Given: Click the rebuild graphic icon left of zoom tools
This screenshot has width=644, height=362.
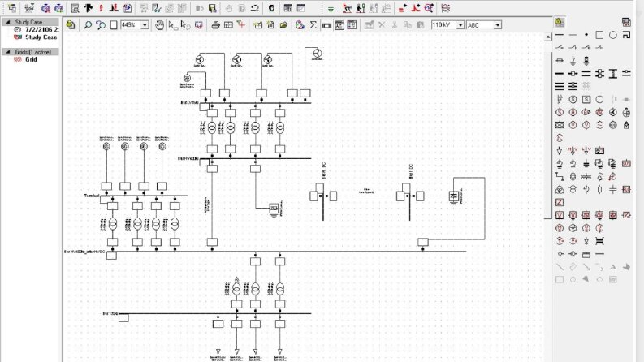Looking at the screenshot, I should click(x=71, y=25).
